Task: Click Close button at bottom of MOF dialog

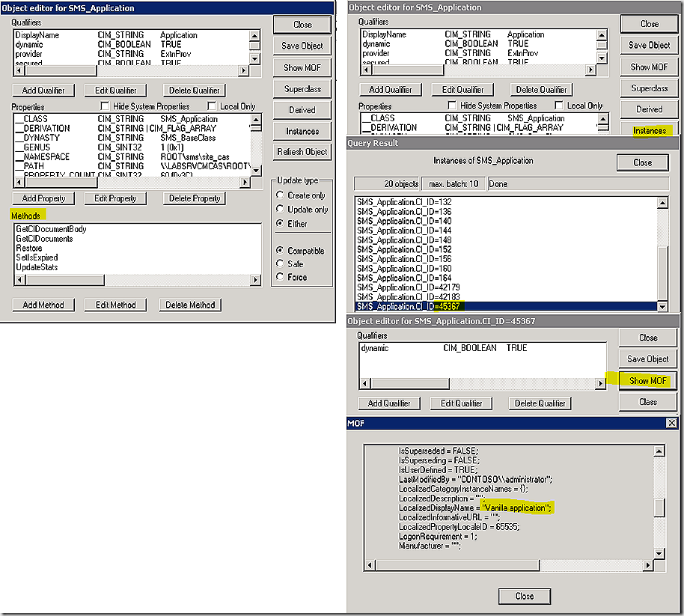Action: [x=525, y=597]
